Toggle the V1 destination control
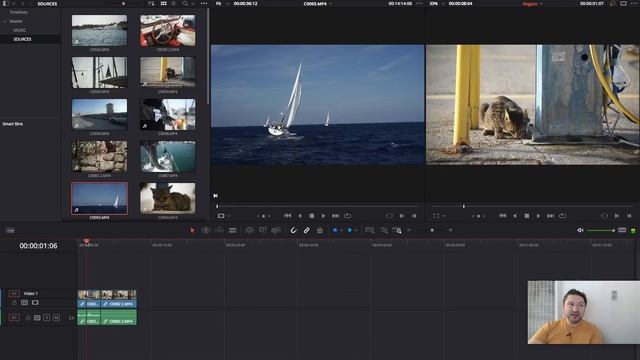The image size is (640, 360). tap(14, 293)
